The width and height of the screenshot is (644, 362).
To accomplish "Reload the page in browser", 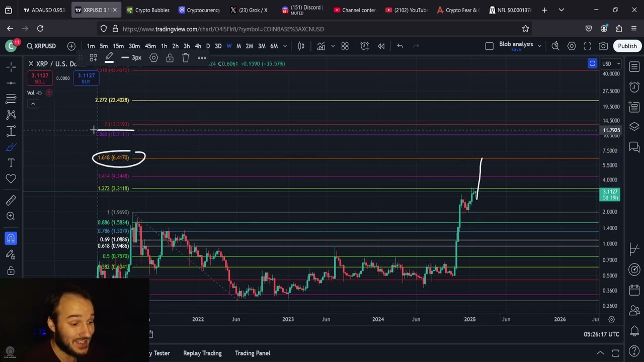I will (40, 29).
